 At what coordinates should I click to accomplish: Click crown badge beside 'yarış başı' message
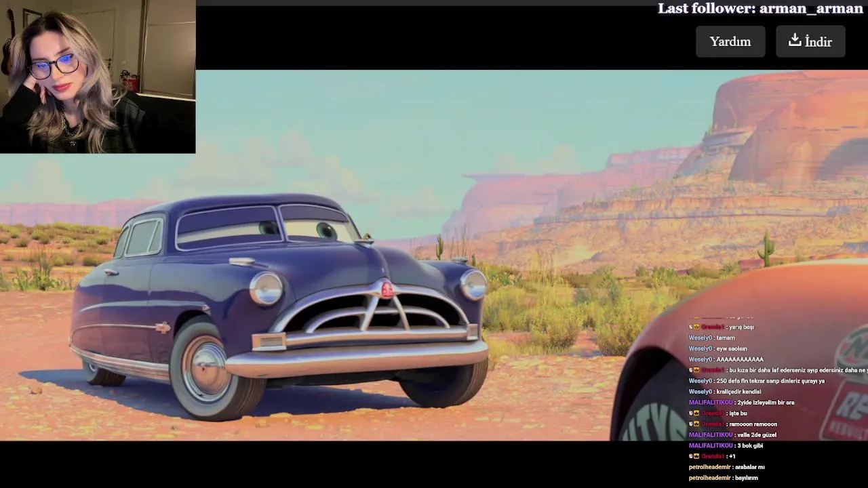tap(696, 327)
